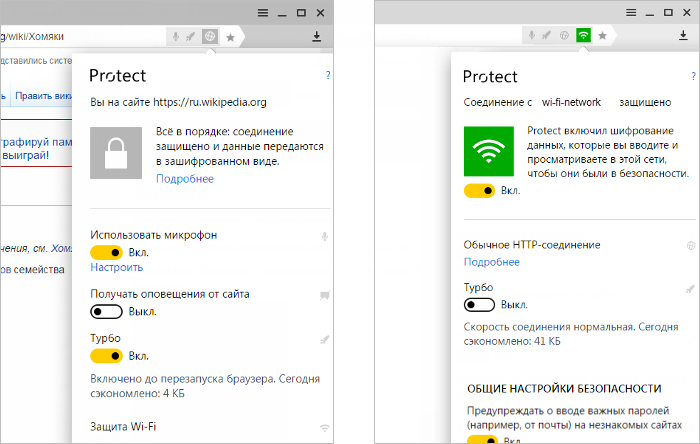
Task: Turn off the Использовать микрофон switch
Action: (106, 253)
